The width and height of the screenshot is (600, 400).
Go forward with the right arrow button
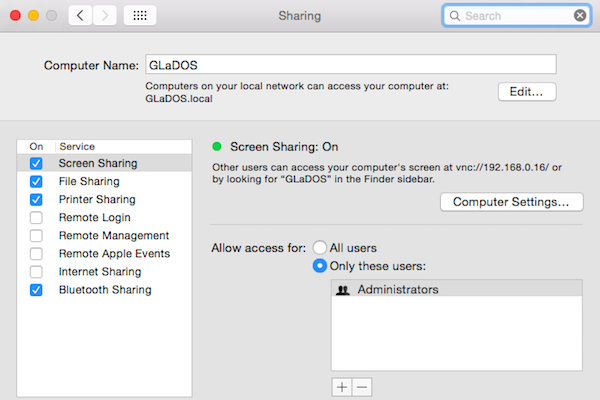click(104, 16)
